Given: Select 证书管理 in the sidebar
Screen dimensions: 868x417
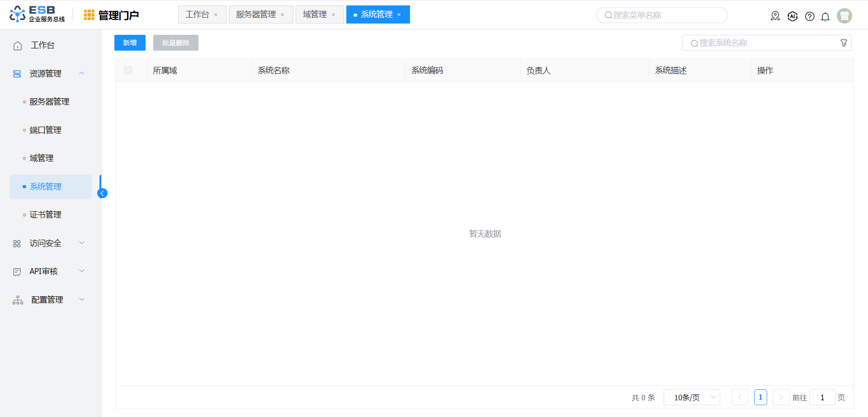Looking at the screenshot, I should coord(45,215).
